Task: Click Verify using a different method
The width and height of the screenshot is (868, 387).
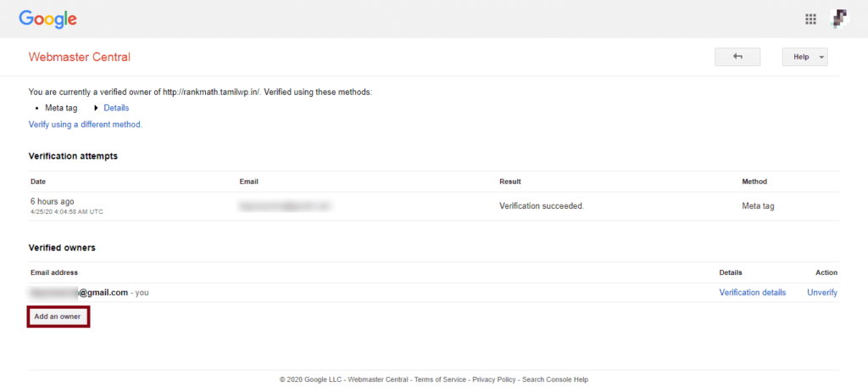Action: [x=86, y=125]
